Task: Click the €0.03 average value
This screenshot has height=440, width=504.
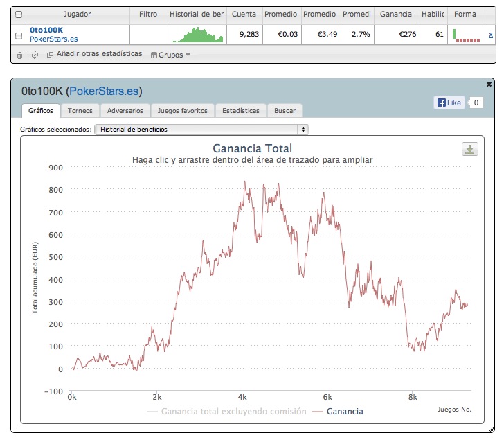Action: click(288, 34)
